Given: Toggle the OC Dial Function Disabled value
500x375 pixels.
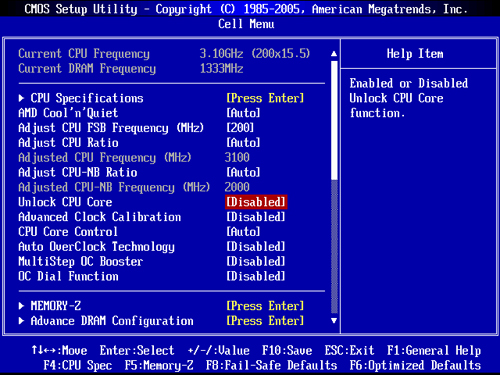Looking at the screenshot, I should (256, 276).
